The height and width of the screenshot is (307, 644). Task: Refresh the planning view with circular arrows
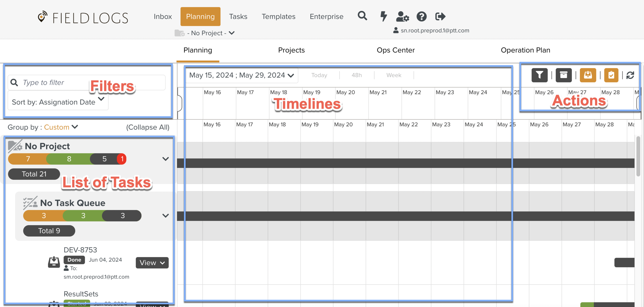pyautogui.click(x=630, y=75)
